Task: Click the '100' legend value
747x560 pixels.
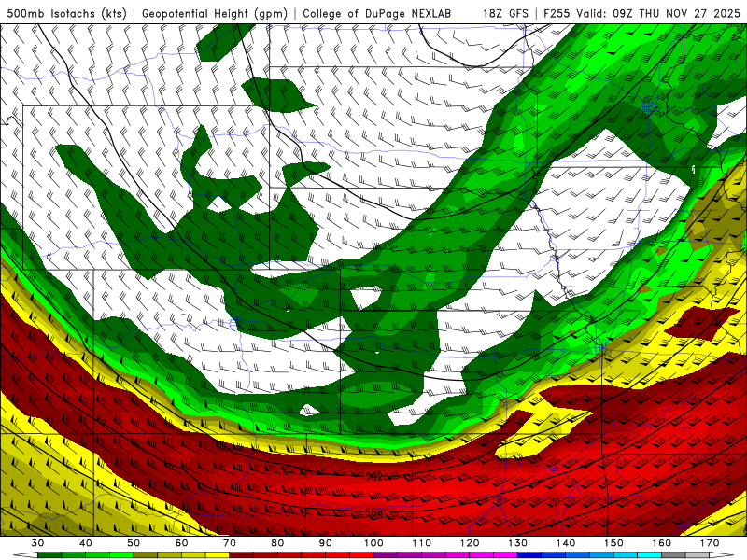Action: click(x=373, y=543)
